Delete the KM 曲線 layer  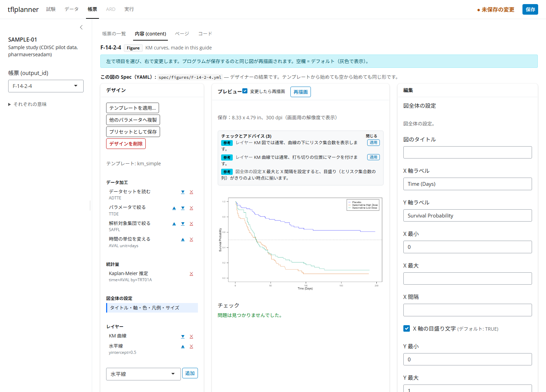[191, 336]
